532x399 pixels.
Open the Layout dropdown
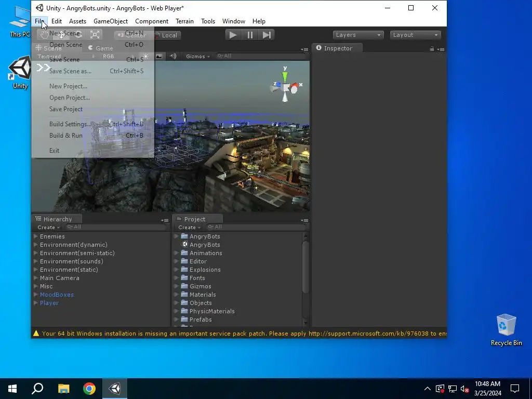[415, 35]
